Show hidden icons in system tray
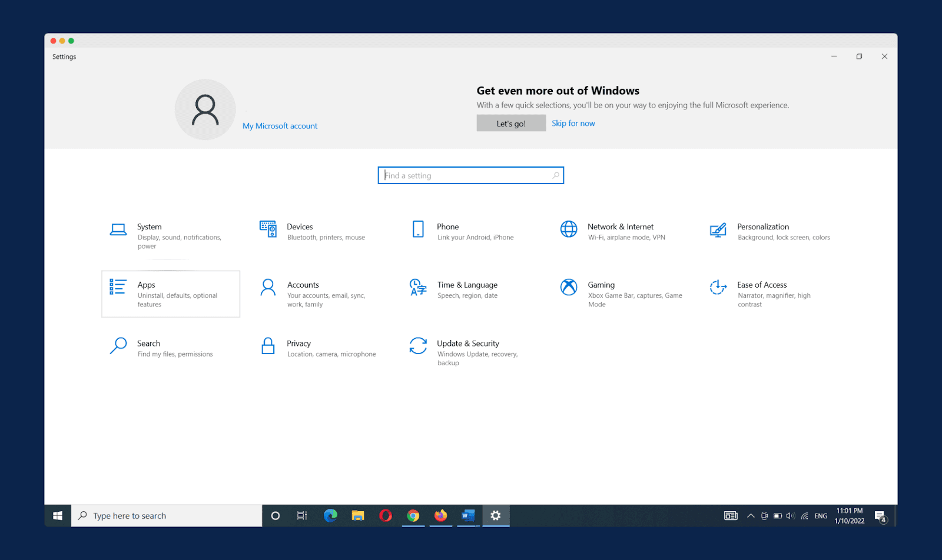 pyautogui.click(x=751, y=516)
